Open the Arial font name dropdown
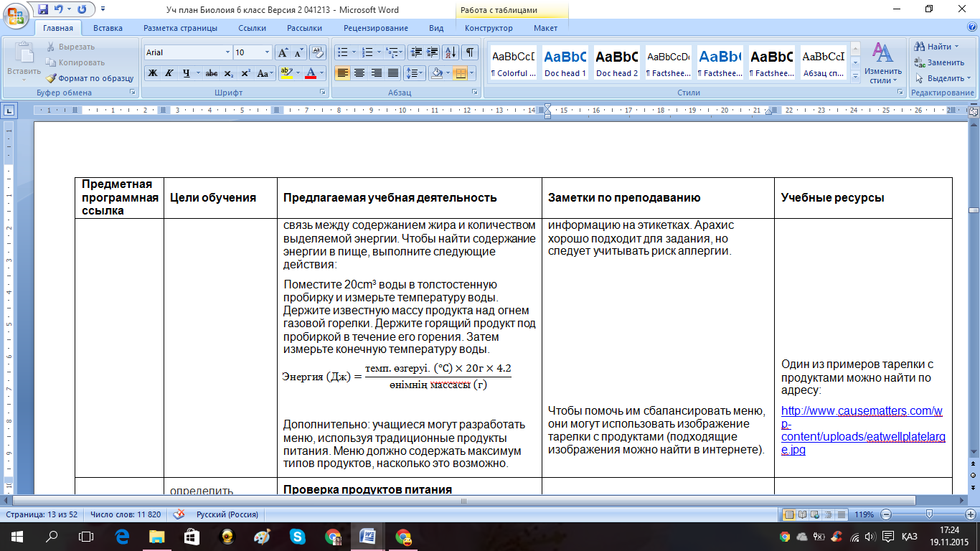This screenshot has height=551, width=980. coord(228,52)
